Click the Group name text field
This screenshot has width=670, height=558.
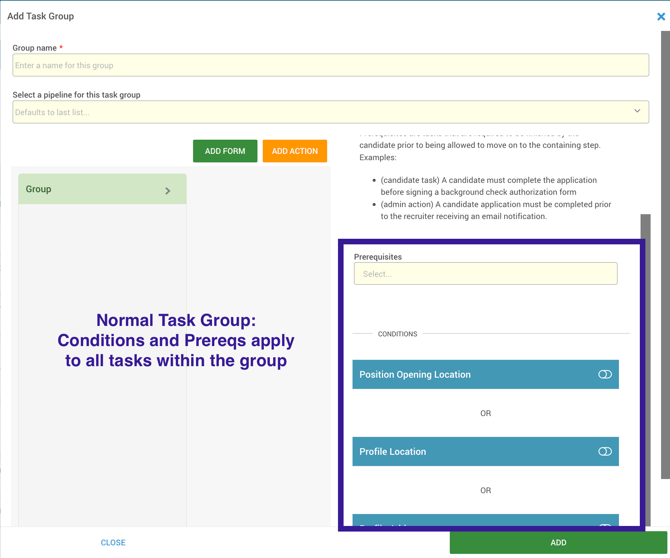click(330, 66)
